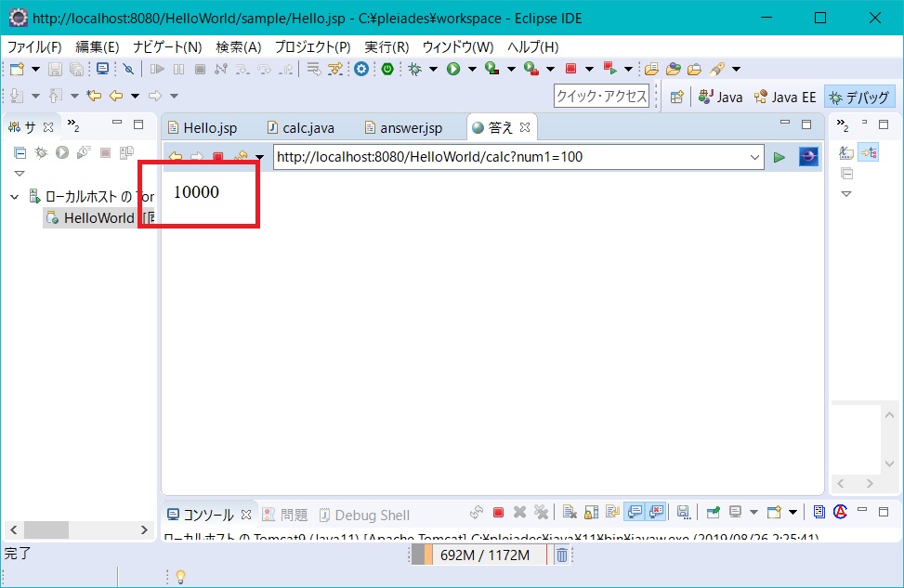Click the red Terminate square in main toolbar
904x588 pixels.
(570, 69)
